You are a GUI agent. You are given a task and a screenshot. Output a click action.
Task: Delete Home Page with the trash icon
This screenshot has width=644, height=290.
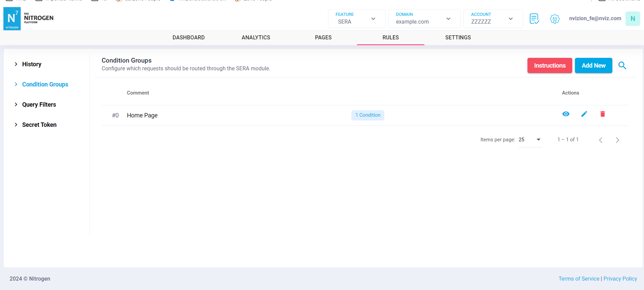point(603,114)
